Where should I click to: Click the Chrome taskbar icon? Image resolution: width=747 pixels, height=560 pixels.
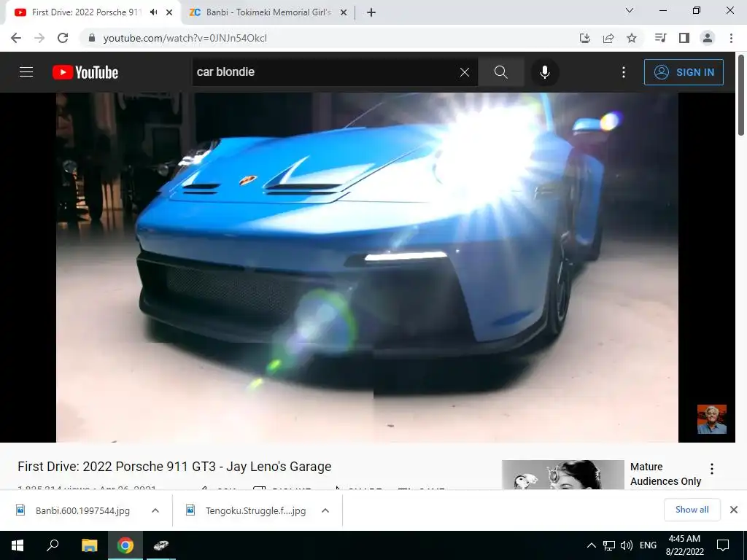click(125, 545)
